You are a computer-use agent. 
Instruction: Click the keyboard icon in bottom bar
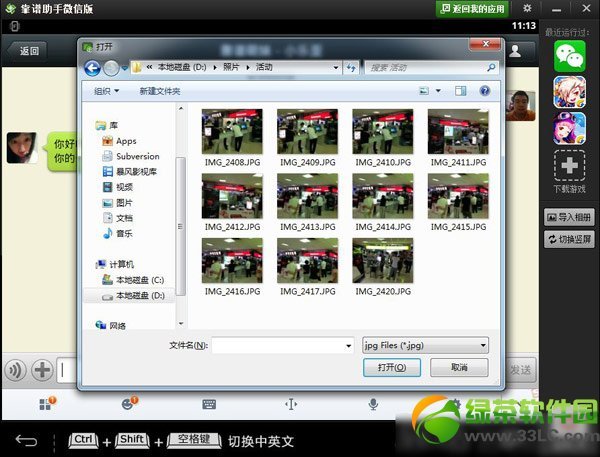(x=209, y=405)
